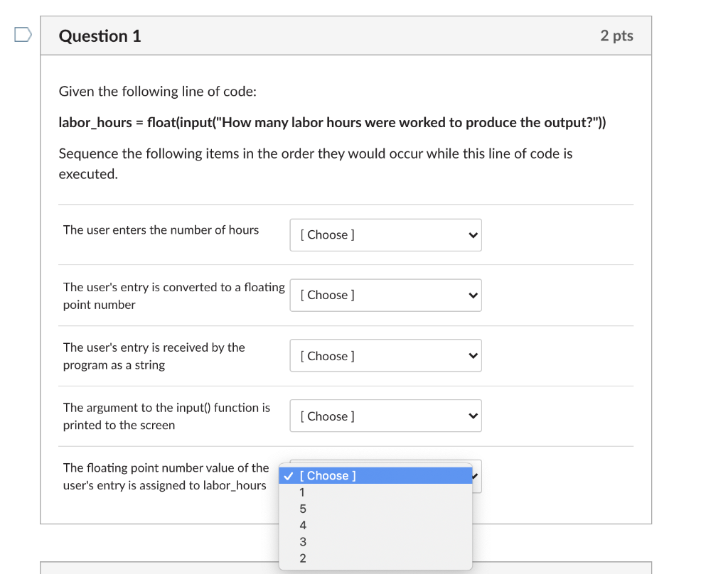The width and height of the screenshot is (728, 574).
Task: Select option 1 in the open list
Action: (303, 492)
